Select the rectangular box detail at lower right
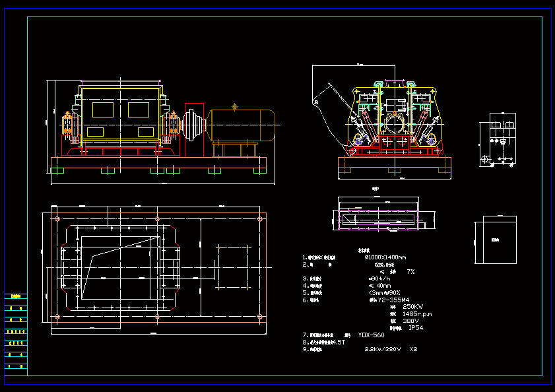This screenshot has width=555, height=392. pos(495,241)
